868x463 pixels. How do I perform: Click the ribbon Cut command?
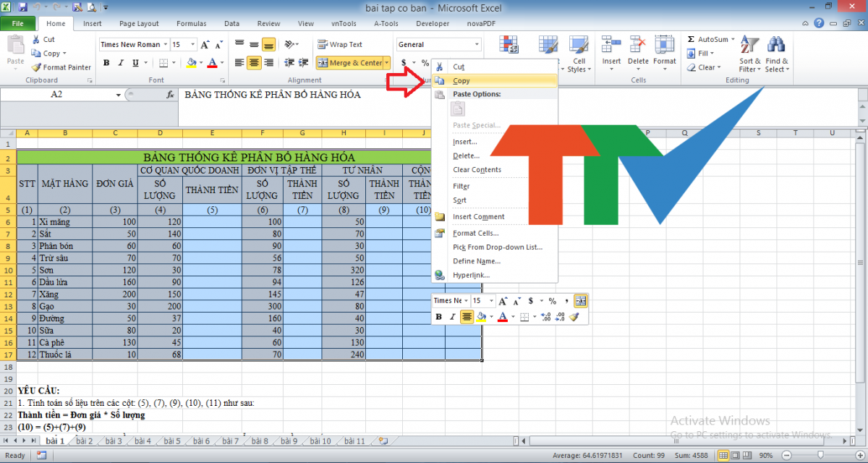click(43, 40)
